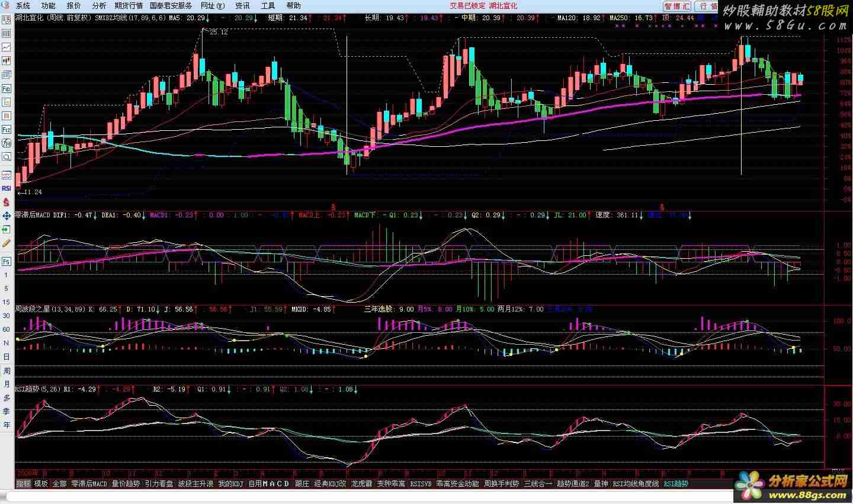
Task: Select the 自用MACD indicator tab
Action: pos(269,484)
